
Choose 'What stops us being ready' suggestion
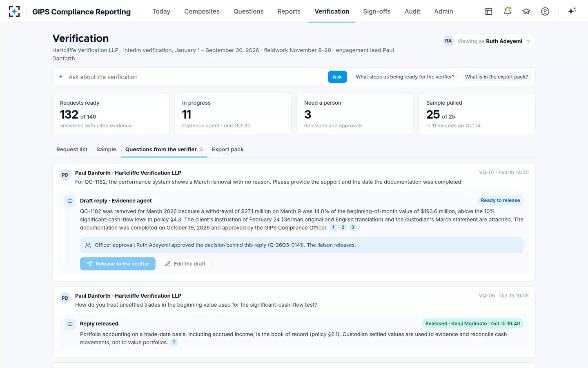(x=405, y=77)
